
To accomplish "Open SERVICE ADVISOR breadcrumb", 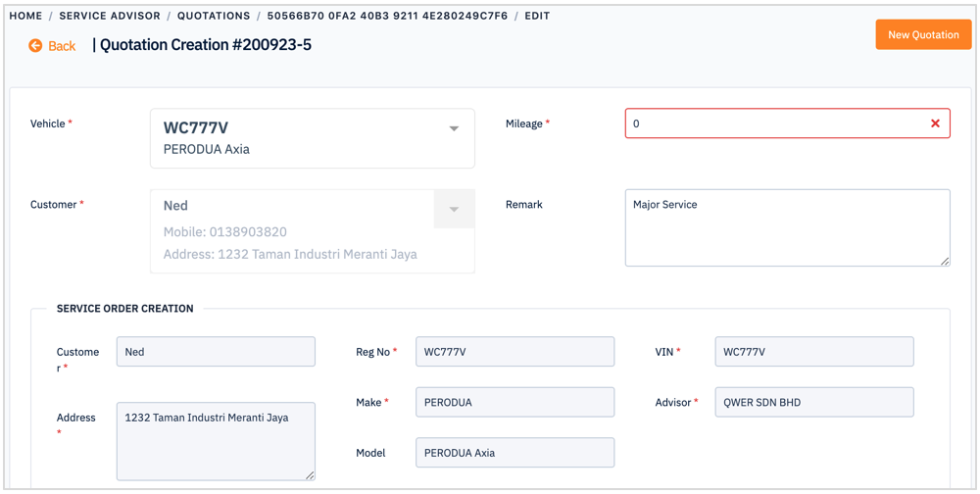I will coord(110,16).
